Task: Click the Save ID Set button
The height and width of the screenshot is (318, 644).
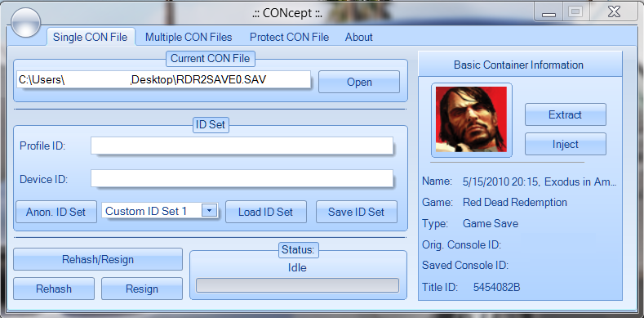Action: [356, 212]
